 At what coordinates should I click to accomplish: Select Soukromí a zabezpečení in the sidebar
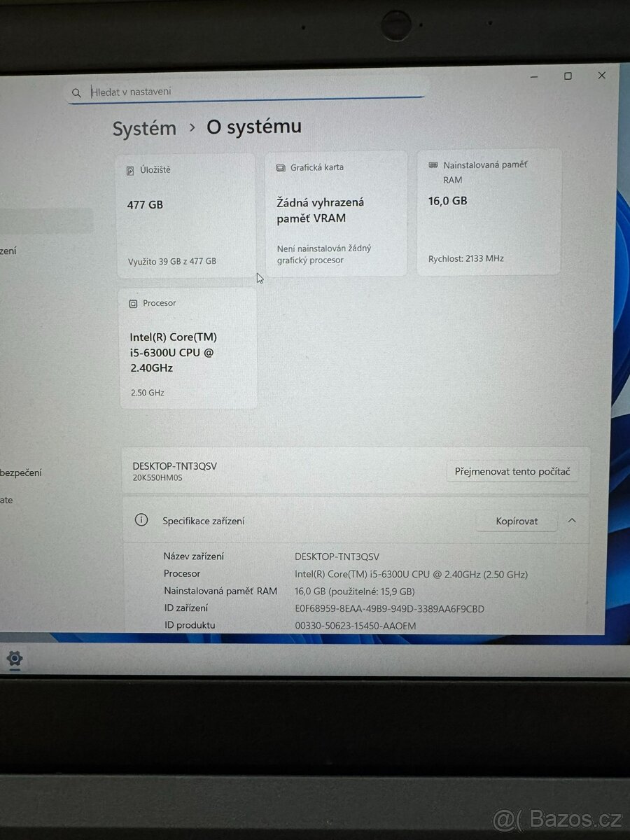coord(21,472)
